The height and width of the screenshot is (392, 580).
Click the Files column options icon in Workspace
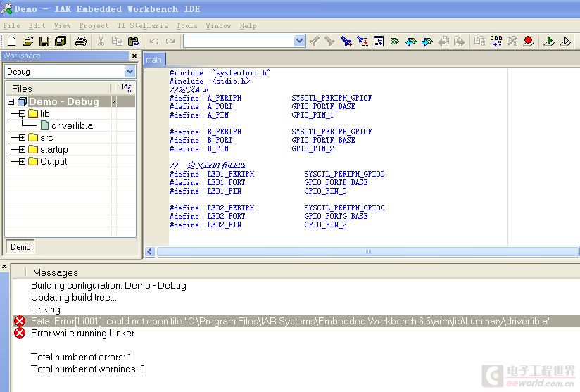pos(127,88)
